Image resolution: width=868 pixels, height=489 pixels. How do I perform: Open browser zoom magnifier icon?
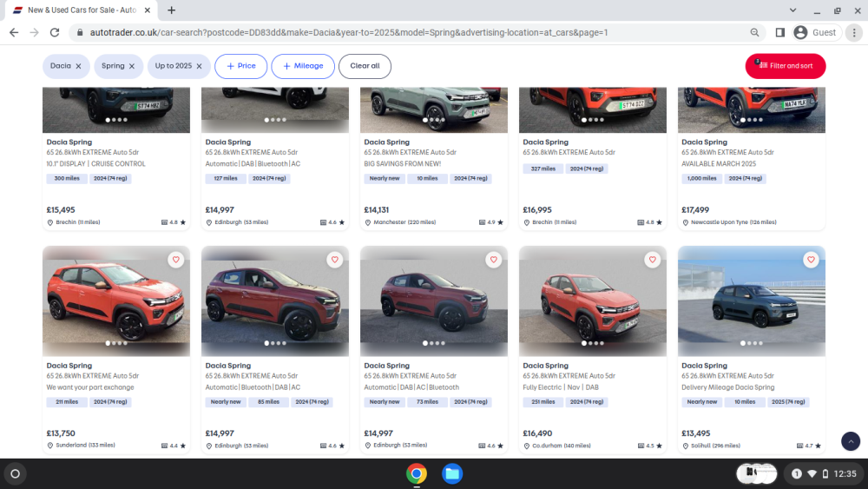[754, 33]
